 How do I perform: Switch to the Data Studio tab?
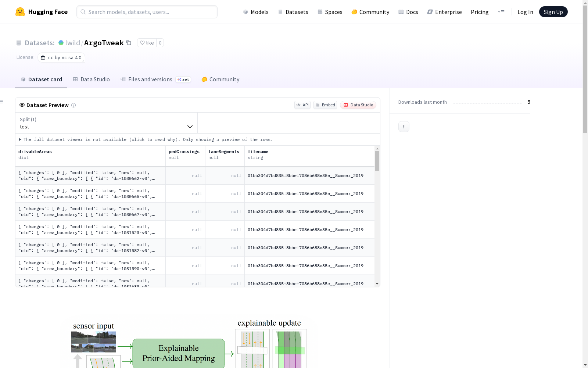[92, 79]
